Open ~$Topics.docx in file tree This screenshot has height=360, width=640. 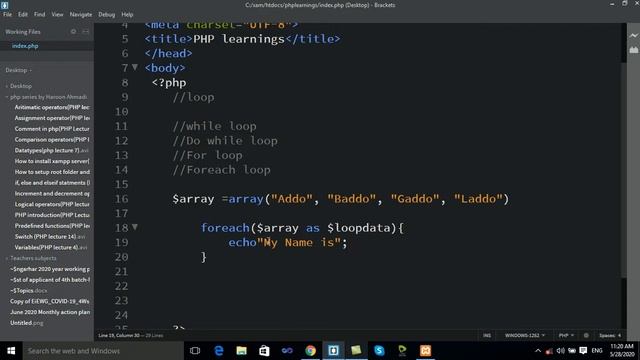pyautogui.click(x=29, y=291)
